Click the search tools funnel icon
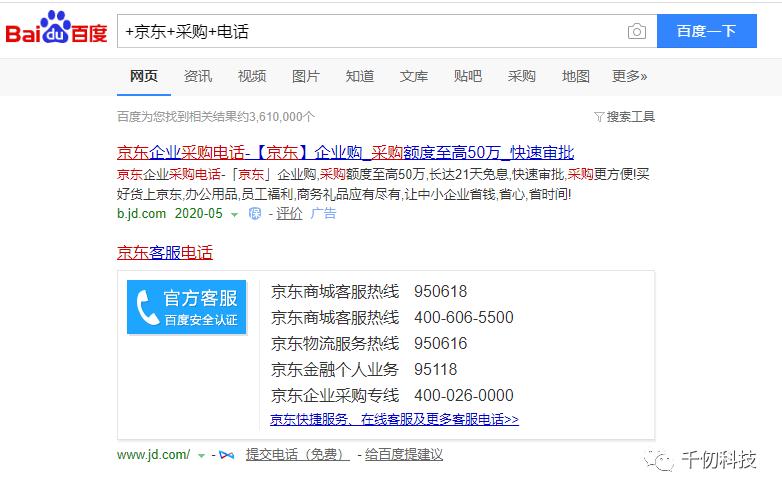 click(x=599, y=117)
